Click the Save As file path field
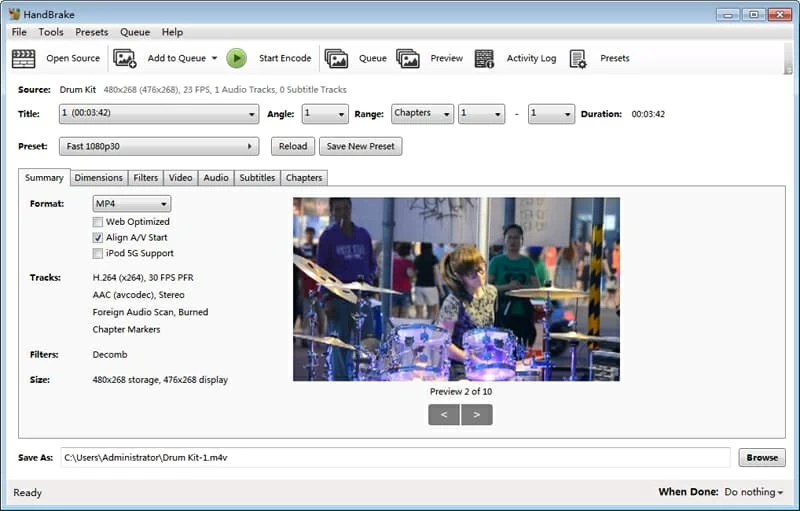800x511 pixels. click(395, 458)
